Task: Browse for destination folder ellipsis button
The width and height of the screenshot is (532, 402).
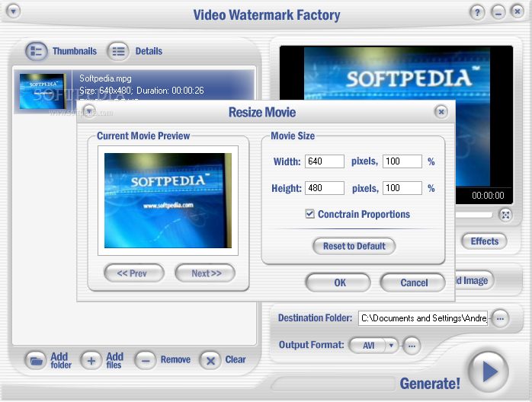Action: [500, 318]
